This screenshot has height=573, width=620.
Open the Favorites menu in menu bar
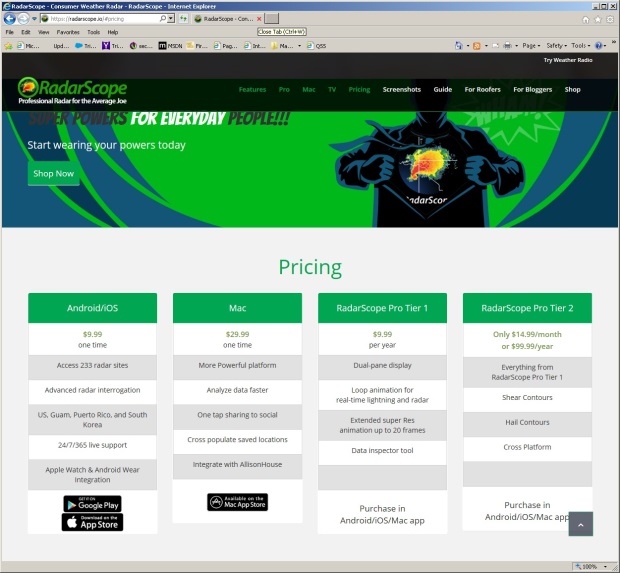tap(68, 32)
